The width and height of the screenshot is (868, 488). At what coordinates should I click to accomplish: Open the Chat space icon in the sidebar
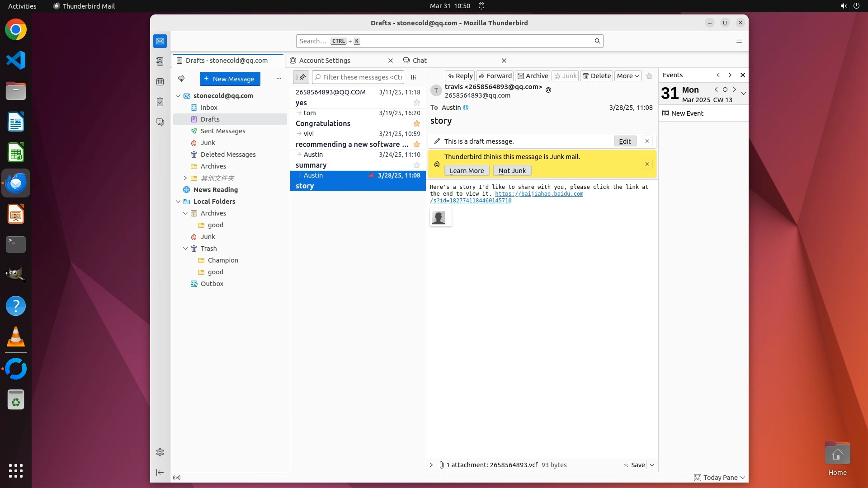pos(160,122)
